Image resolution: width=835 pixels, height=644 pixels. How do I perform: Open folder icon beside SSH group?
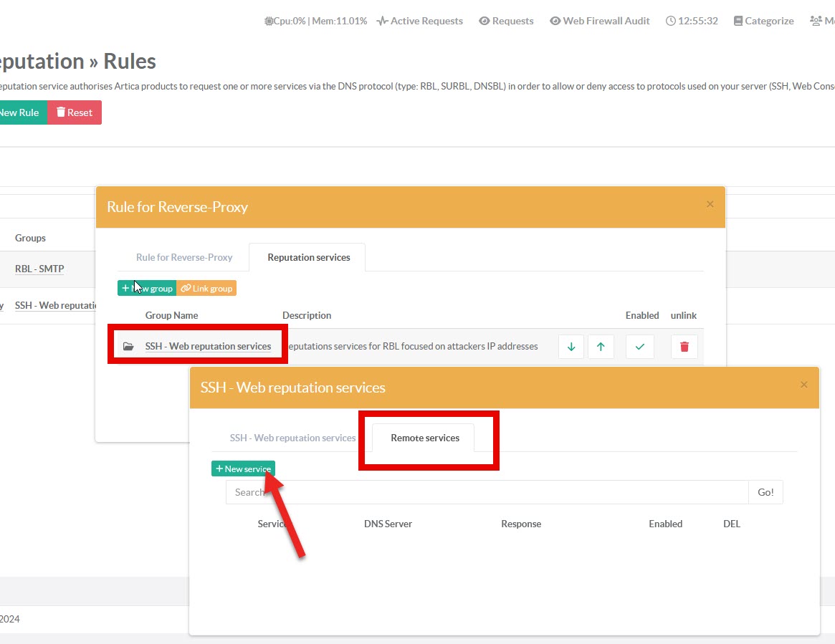point(128,347)
